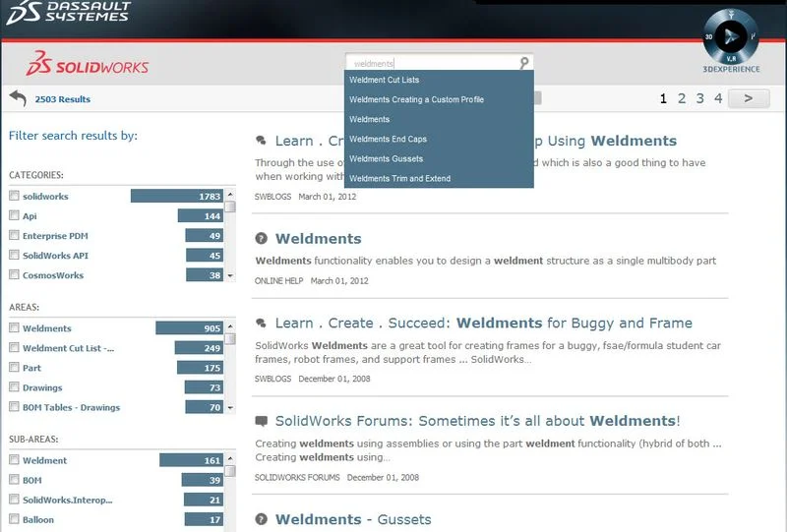Go to results page 4
787x532 pixels.
tap(718, 98)
